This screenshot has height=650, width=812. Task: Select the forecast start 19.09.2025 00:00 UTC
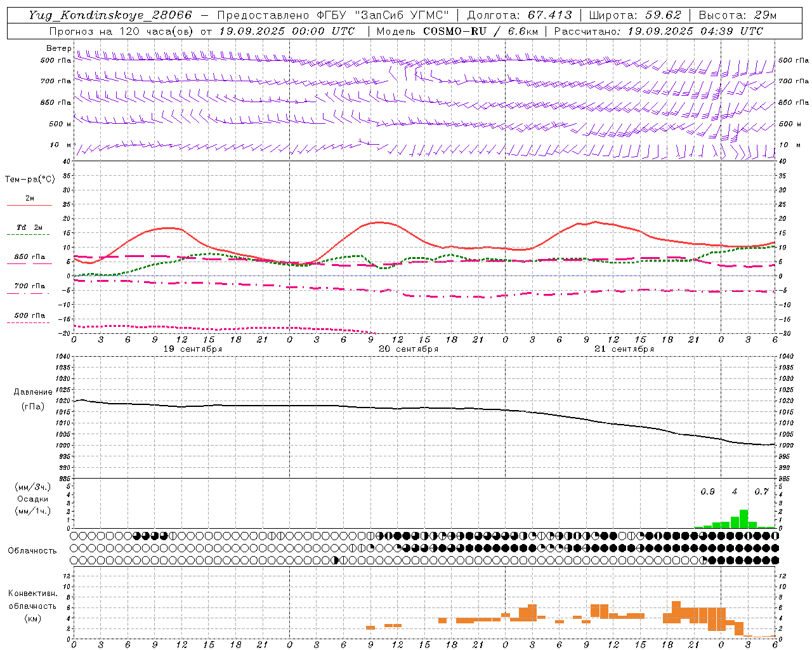[x=287, y=31]
